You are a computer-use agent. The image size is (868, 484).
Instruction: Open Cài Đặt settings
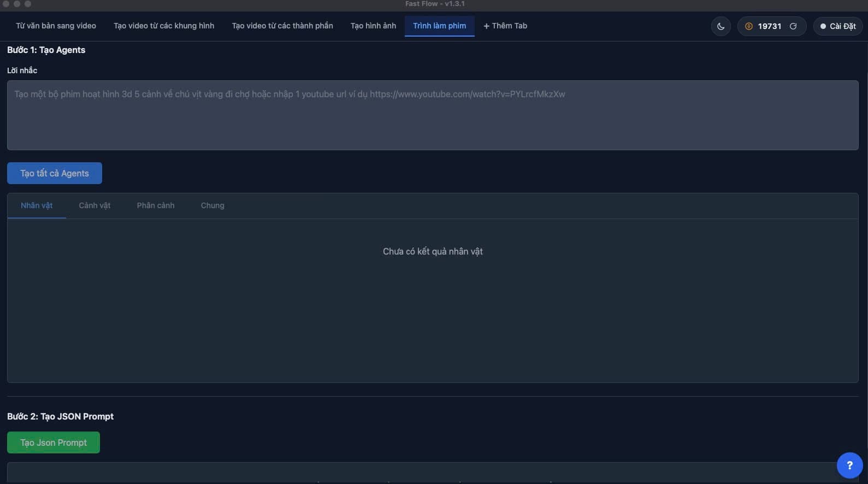pos(837,26)
